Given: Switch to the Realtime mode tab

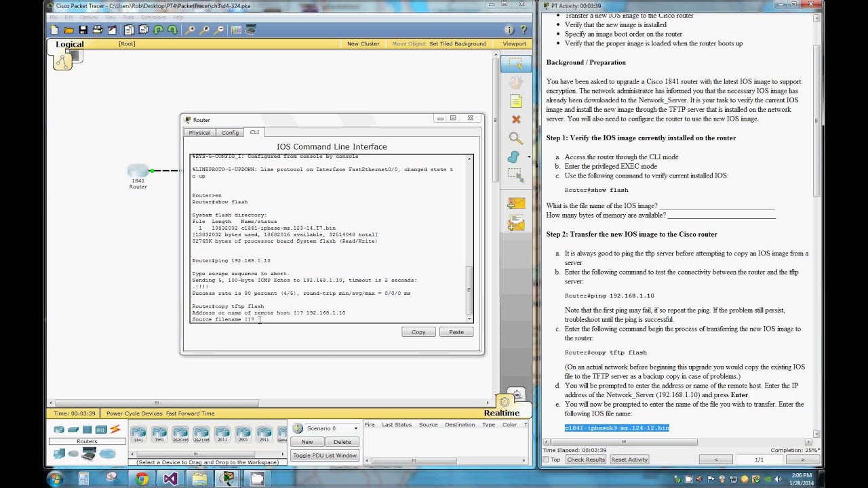Looking at the screenshot, I should 502,413.
